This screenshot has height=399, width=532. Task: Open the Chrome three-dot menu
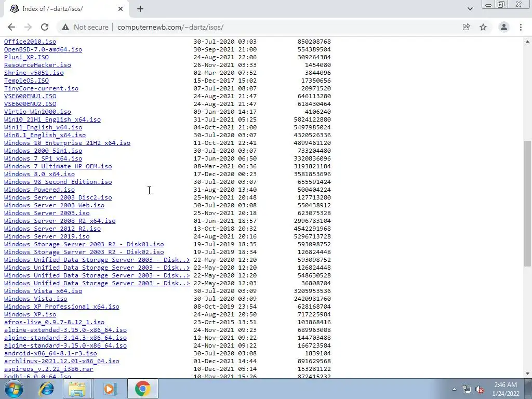(x=521, y=27)
